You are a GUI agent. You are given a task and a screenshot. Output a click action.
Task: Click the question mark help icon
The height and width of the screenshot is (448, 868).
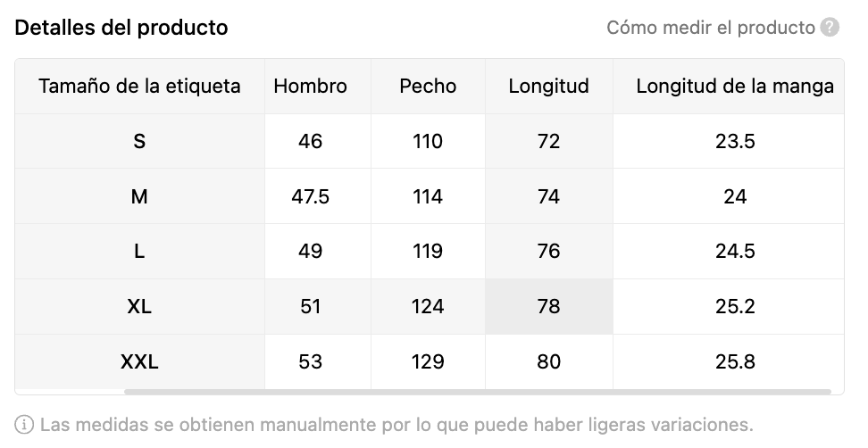(830, 27)
